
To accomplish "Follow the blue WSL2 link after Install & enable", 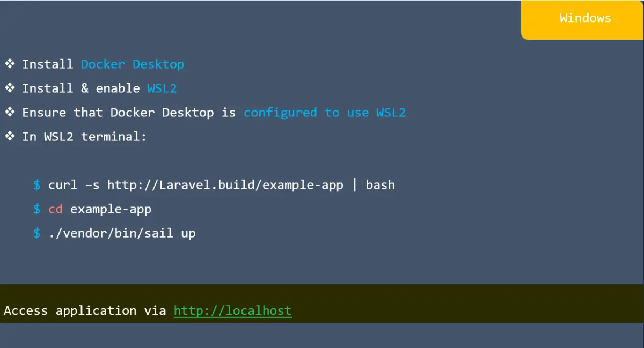I will (x=162, y=88).
